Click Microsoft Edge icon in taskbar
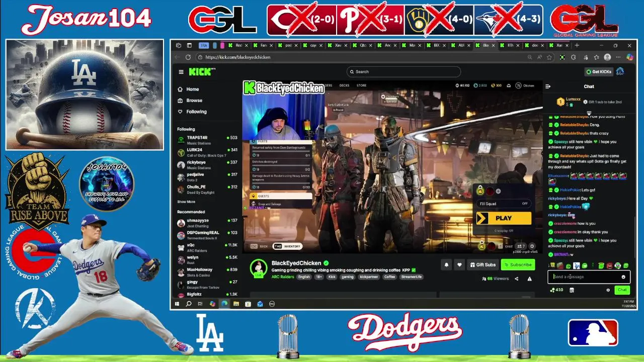Viewport: 644px width, 362px height. 224,304
